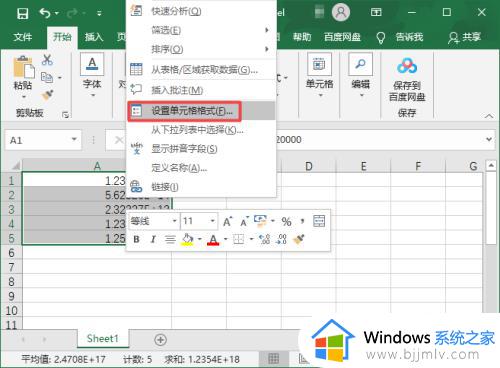
Task: Open the Sheet1 sheet tab
Action: click(x=103, y=339)
